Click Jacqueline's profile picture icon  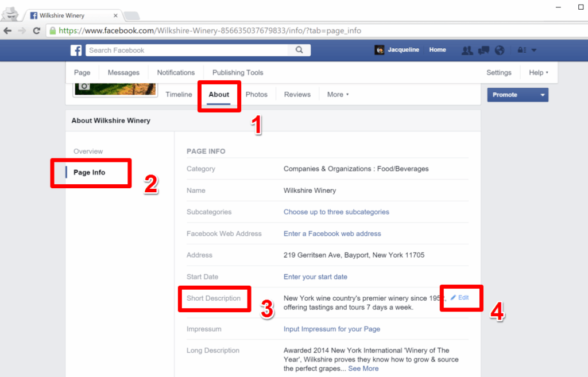(x=380, y=50)
